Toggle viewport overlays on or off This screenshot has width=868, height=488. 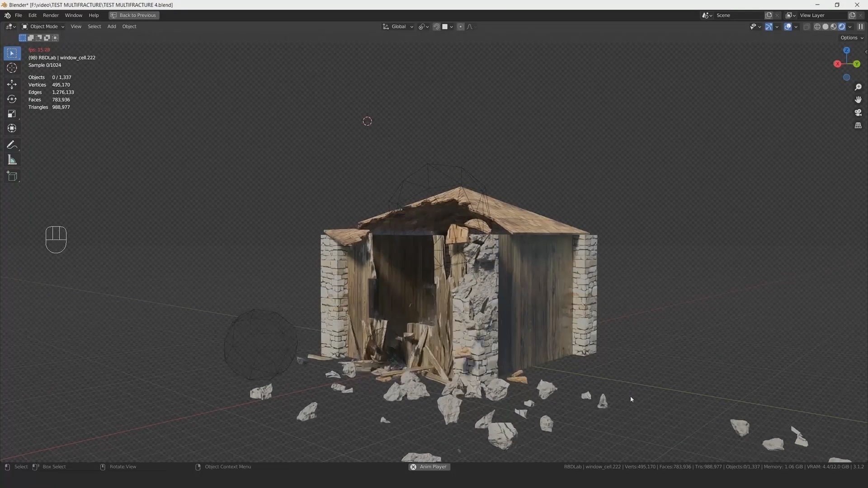pyautogui.click(x=788, y=27)
